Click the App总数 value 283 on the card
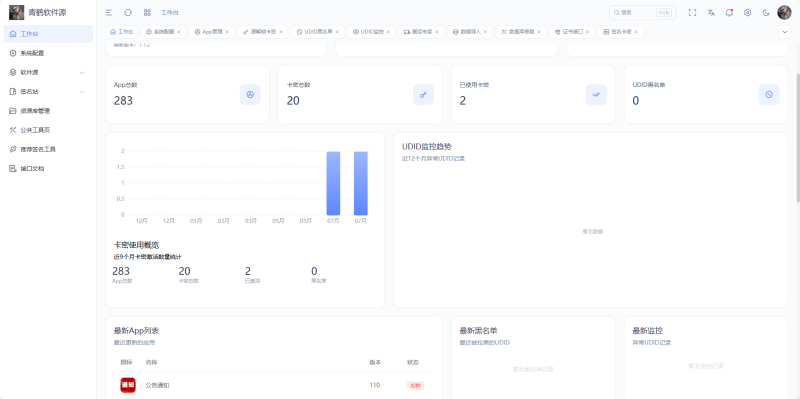800x399 pixels. point(123,101)
